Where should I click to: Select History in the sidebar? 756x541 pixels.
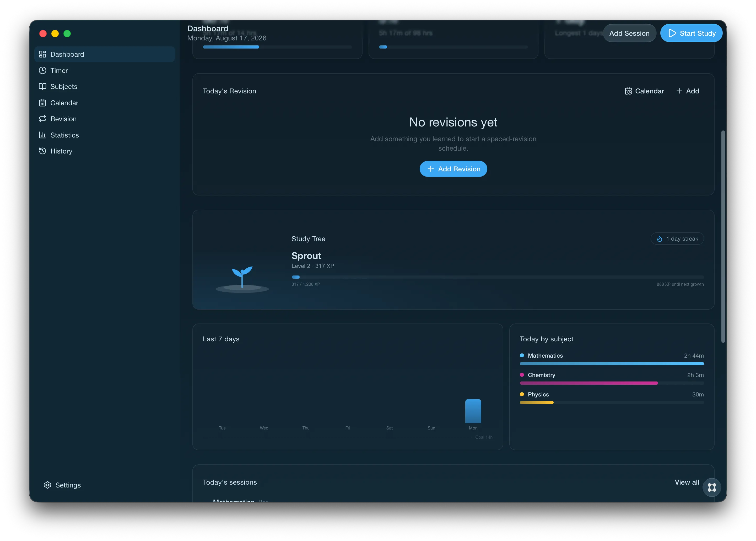click(105, 151)
